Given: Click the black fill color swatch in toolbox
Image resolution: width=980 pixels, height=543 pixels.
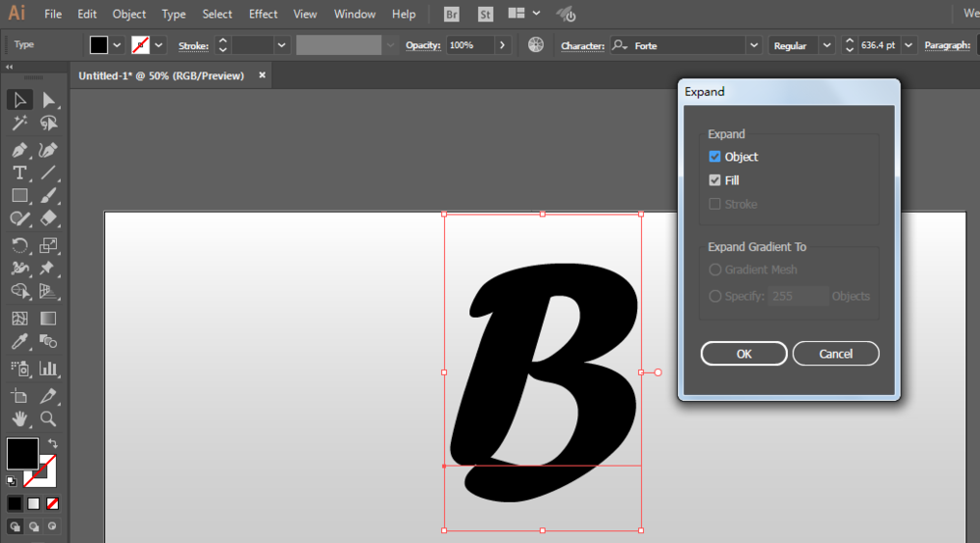Looking at the screenshot, I should pos(22,453).
